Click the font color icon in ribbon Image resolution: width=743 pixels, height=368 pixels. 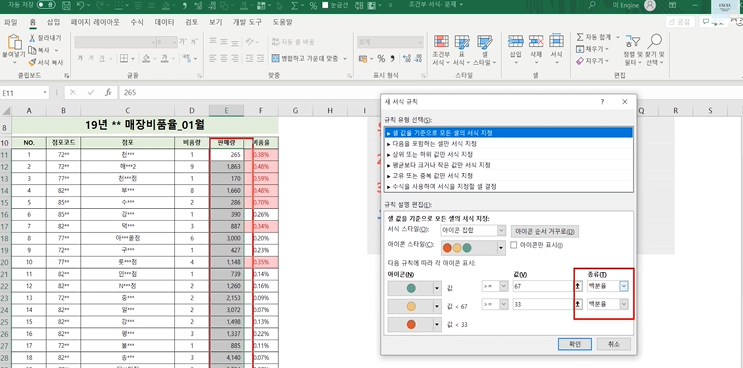(164, 59)
